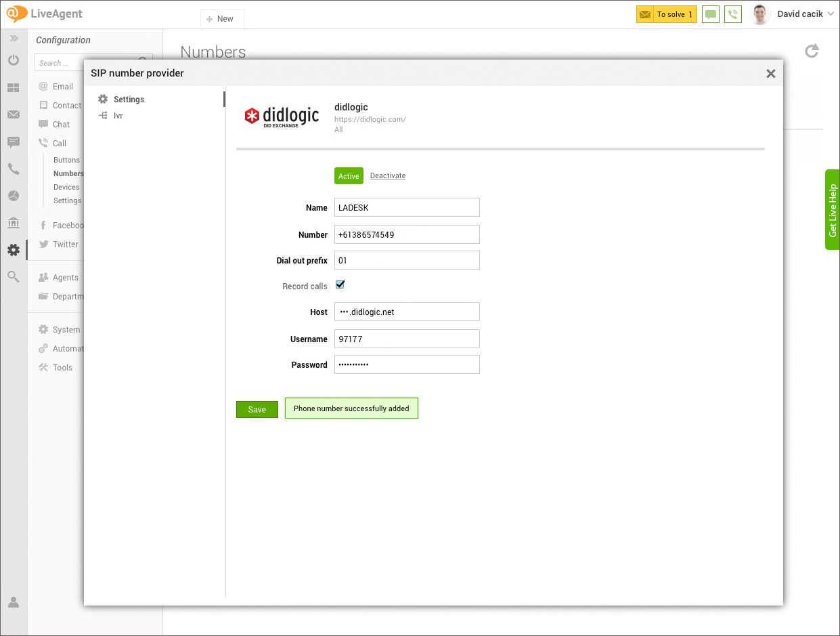The width and height of the screenshot is (840, 636).
Task: Open the Get Live Help side tab
Action: click(832, 210)
